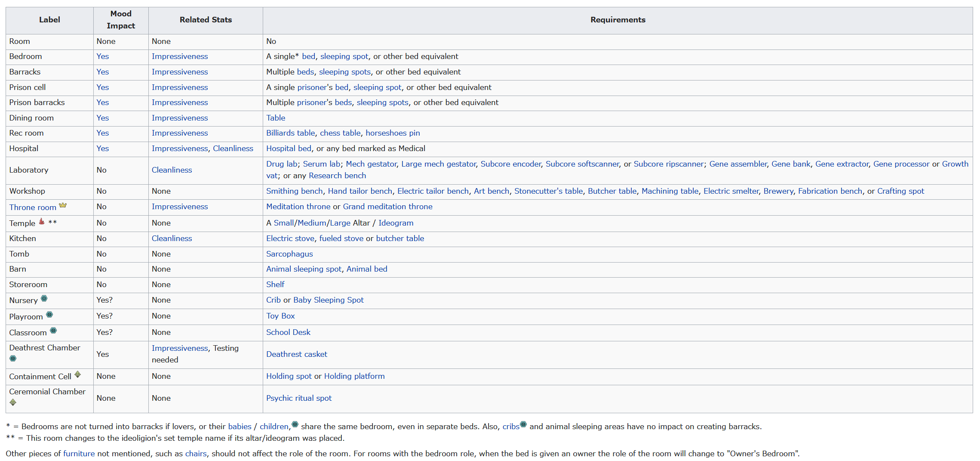The image size is (980, 461).
Task: Open the Shelf link in Storeroom row
Action: [x=275, y=285]
